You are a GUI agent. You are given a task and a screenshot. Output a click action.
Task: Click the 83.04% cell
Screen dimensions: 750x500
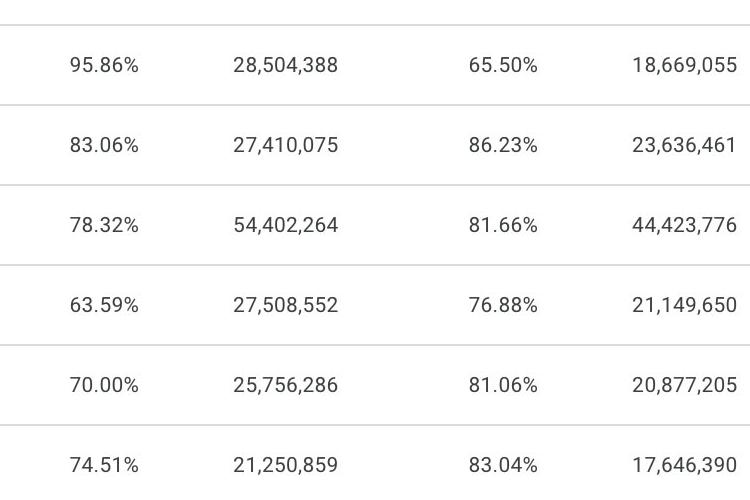coord(503,465)
